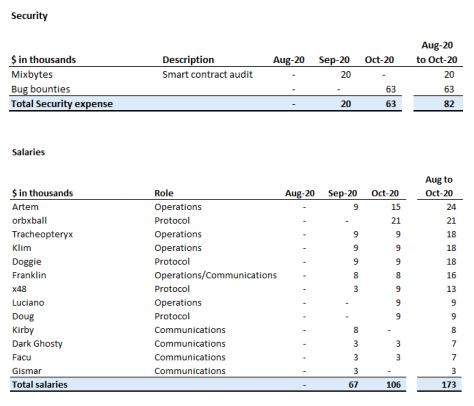Select the Luciano row name
This screenshot has height=406, width=474.
tap(28, 303)
